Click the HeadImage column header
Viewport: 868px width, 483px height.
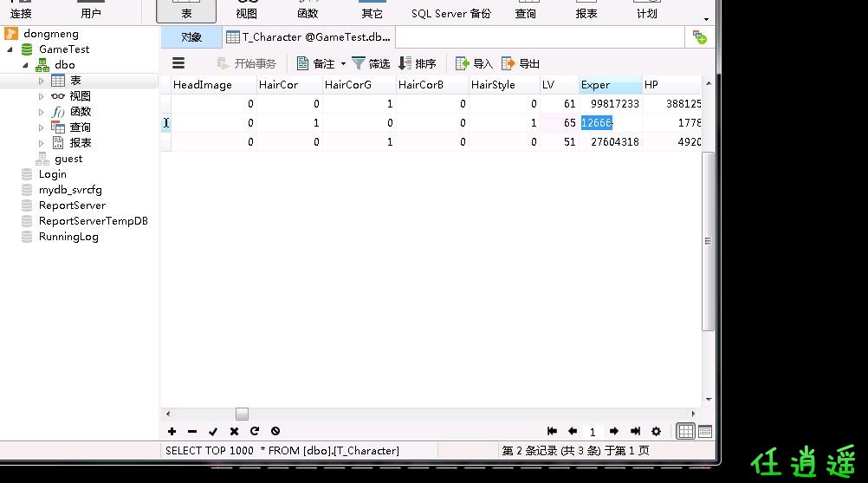tap(214, 85)
